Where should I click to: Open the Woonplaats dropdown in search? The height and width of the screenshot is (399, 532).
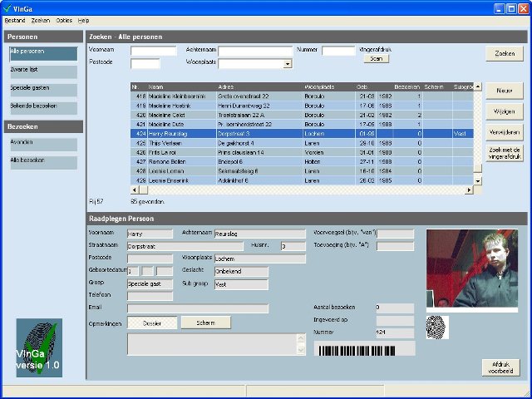pyautogui.click(x=288, y=63)
